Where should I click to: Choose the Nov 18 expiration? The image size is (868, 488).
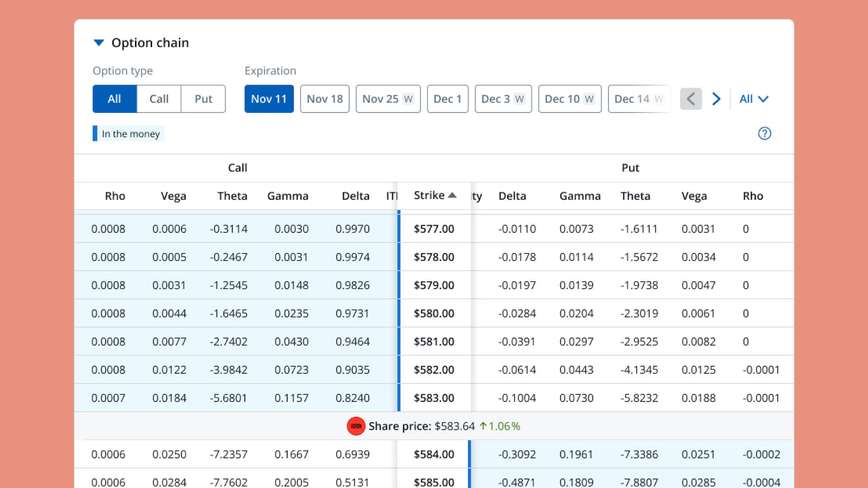coord(324,99)
